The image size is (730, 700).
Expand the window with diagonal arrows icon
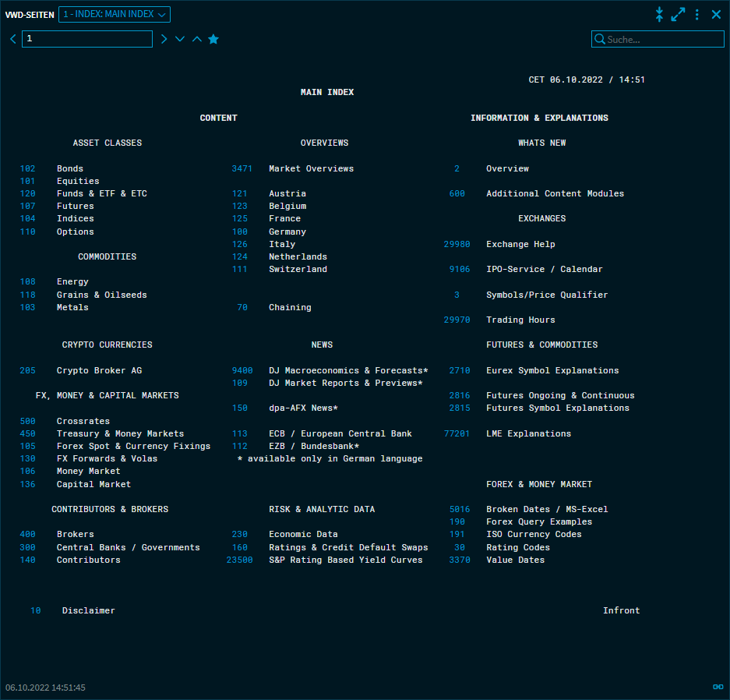(x=678, y=14)
